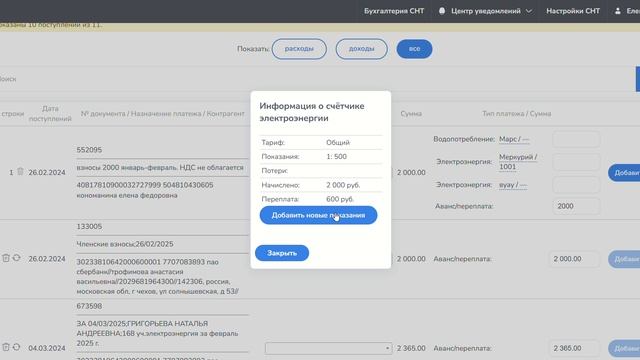The height and width of the screenshot is (360, 640).
Task: Click Аванс/переплата field with 2000
Action: (x=576, y=206)
